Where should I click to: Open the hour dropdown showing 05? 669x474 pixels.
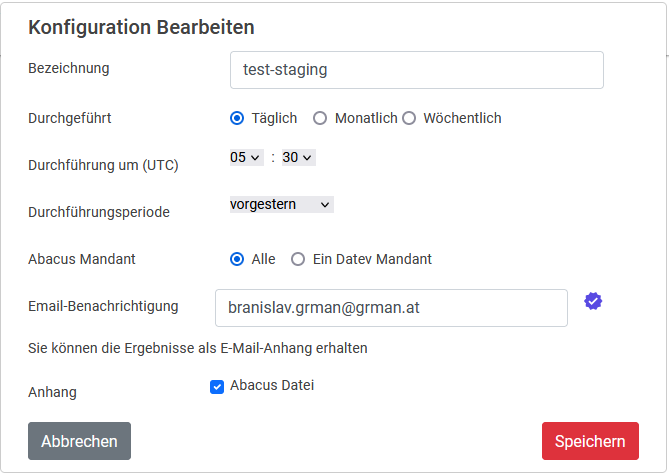246,157
